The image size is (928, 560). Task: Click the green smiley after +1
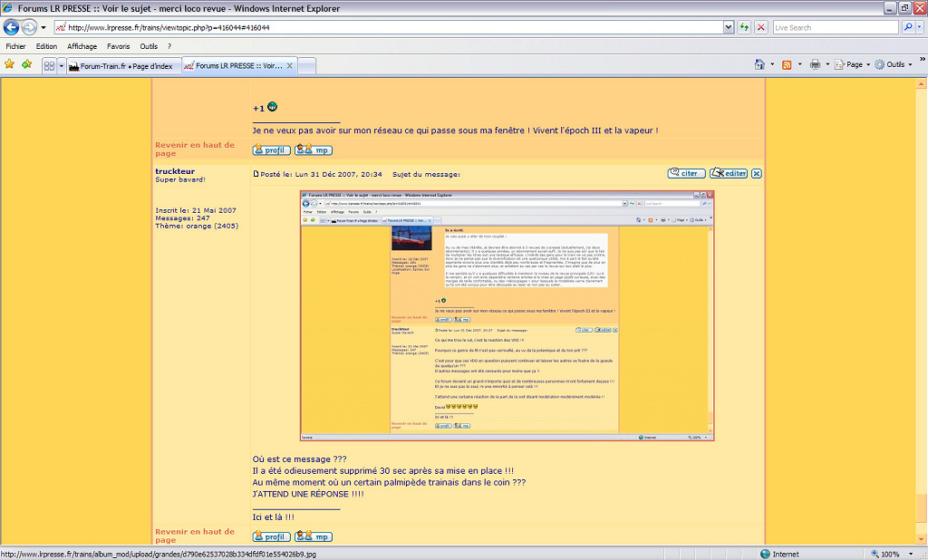click(x=272, y=107)
